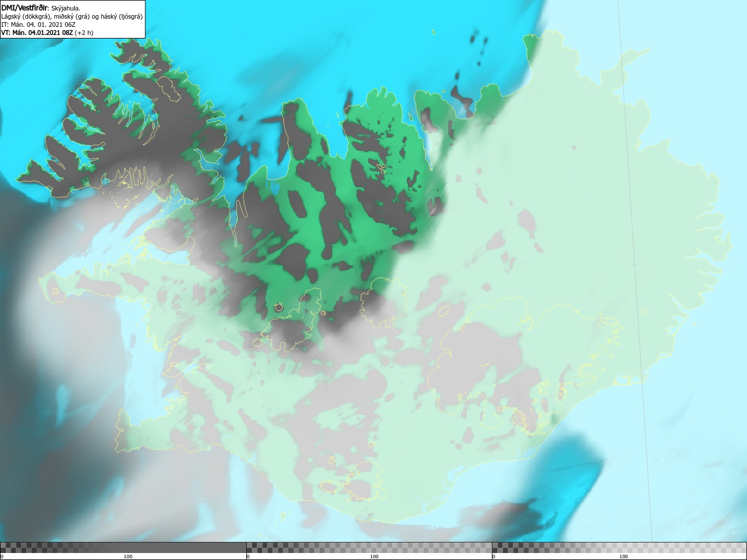Click the 'Lágský (dökkgrá), miðský (grá)' legend line
The image size is (747, 560).
[72, 16]
